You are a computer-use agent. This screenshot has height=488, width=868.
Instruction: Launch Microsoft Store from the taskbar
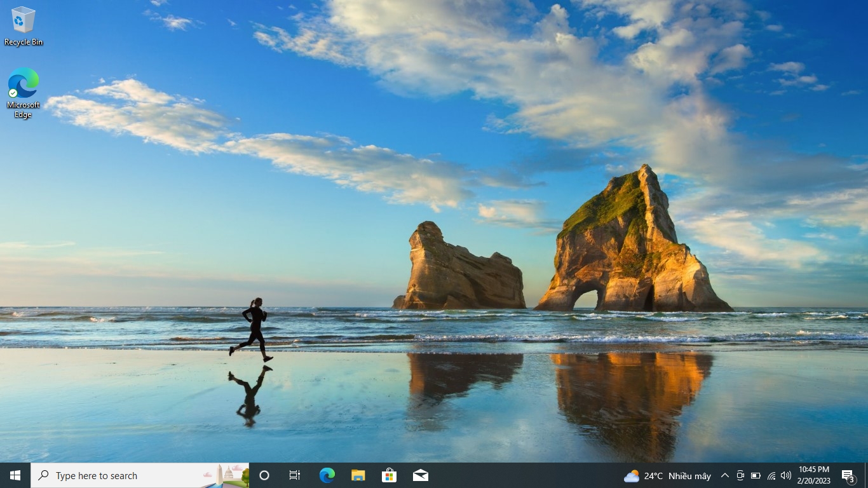389,475
